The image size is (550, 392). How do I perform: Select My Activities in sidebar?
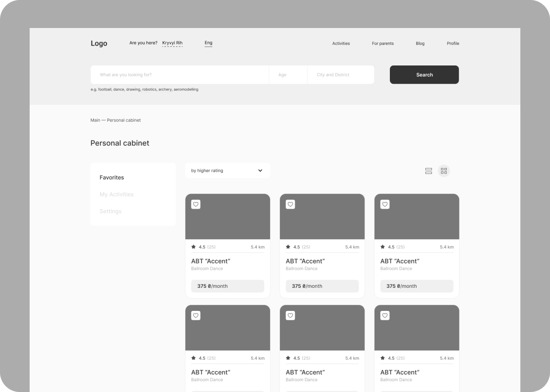pyautogui.click(x=117, y=194)
